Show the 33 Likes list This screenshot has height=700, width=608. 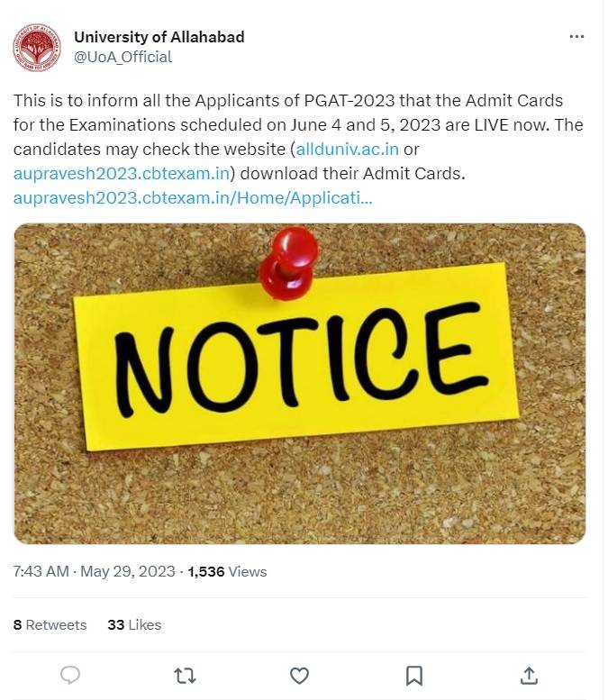pos(134,624)
